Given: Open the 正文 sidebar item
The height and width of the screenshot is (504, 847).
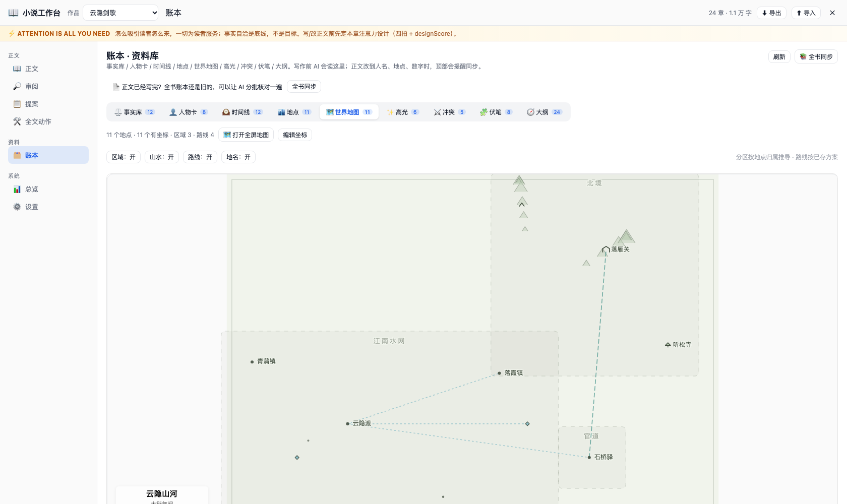Looking at the screenshot, I should 48,69.
